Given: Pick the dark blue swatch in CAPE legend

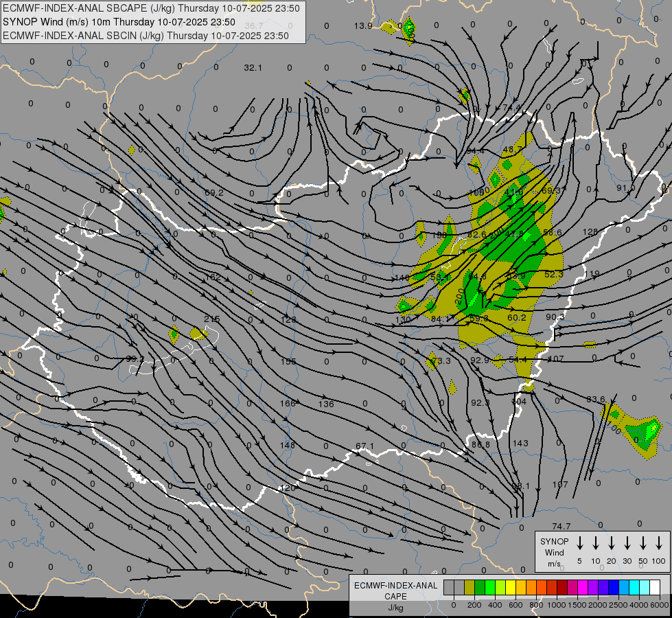Looking at the screenshot, I should point(614,588).
